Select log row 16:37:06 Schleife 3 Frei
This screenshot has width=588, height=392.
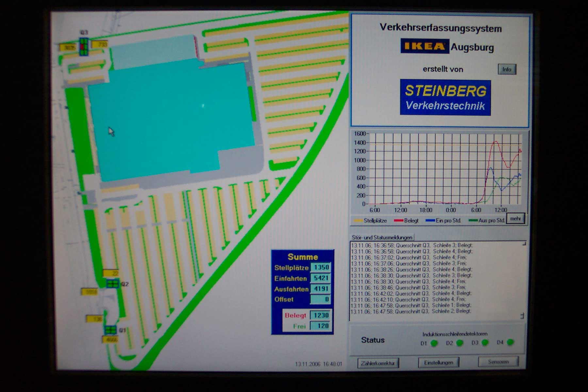click(x=409, y=263)
